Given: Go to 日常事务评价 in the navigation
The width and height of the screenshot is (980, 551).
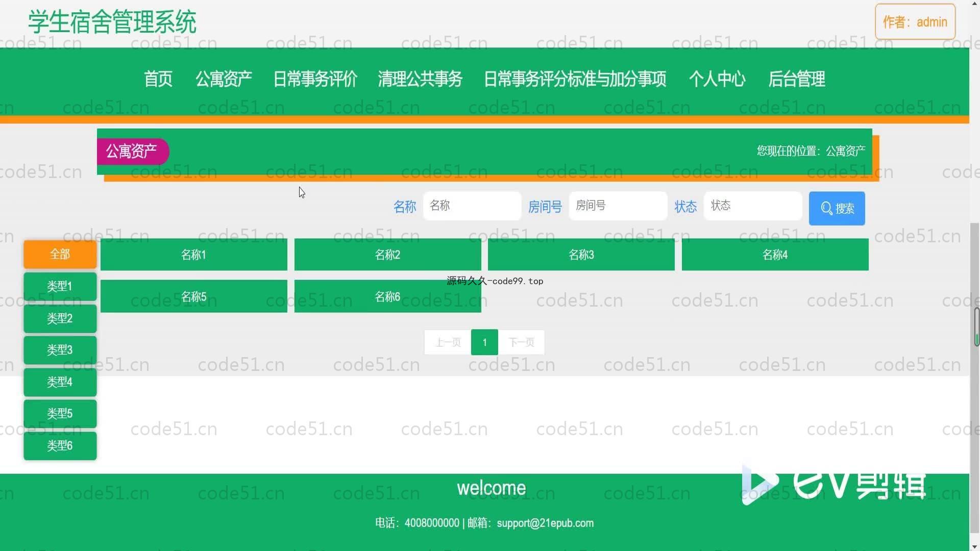Looking at the screenshot, I should point(315,79).
